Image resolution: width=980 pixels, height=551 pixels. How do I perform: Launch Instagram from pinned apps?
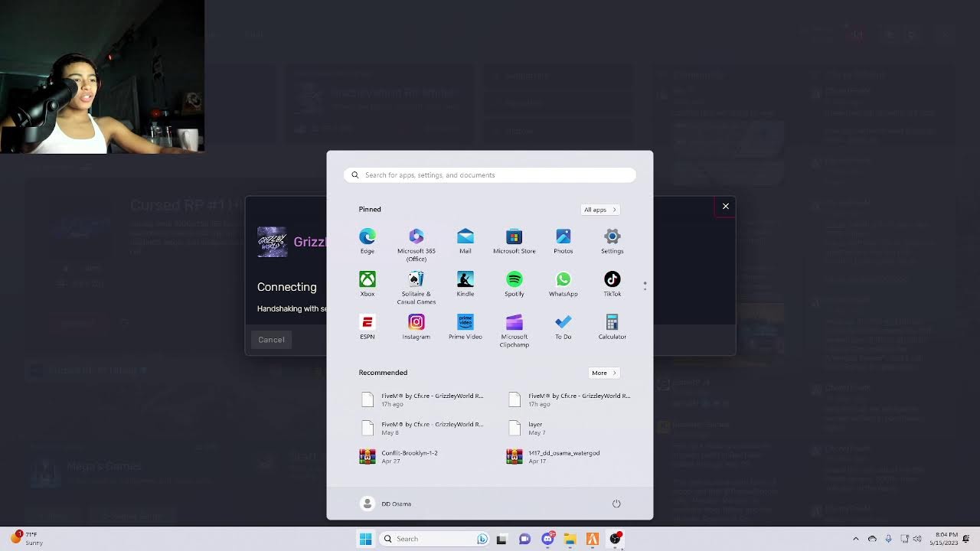[x=416, y=327]
